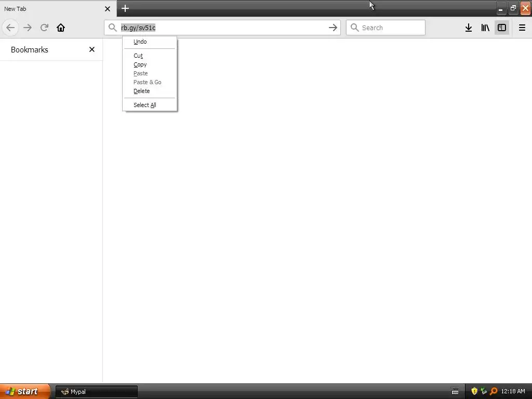Open the on-screen keyboard tray icon
The height and width of the screenshot is (399, 532).
(x=455, y=391)
